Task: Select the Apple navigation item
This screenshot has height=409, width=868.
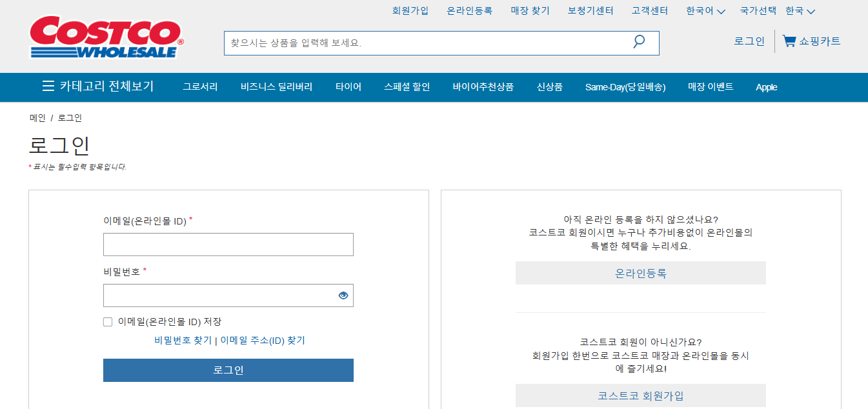Action: (766, 87)
